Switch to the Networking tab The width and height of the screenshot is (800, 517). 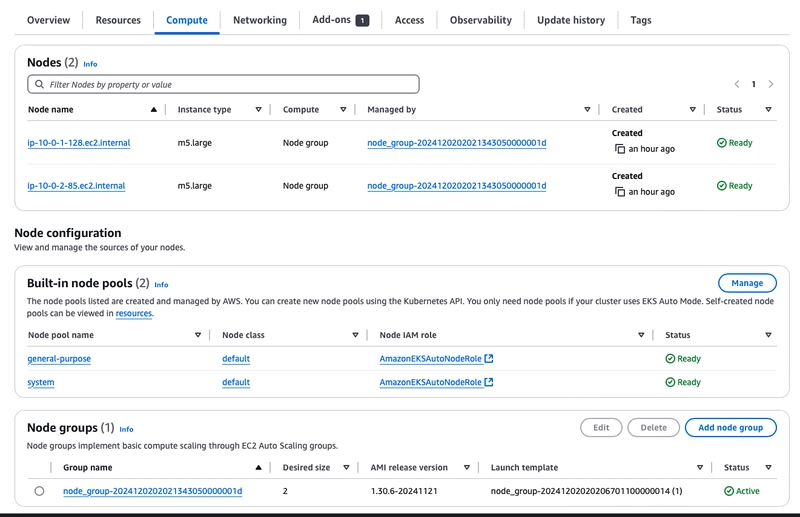(x=259, y=20)
